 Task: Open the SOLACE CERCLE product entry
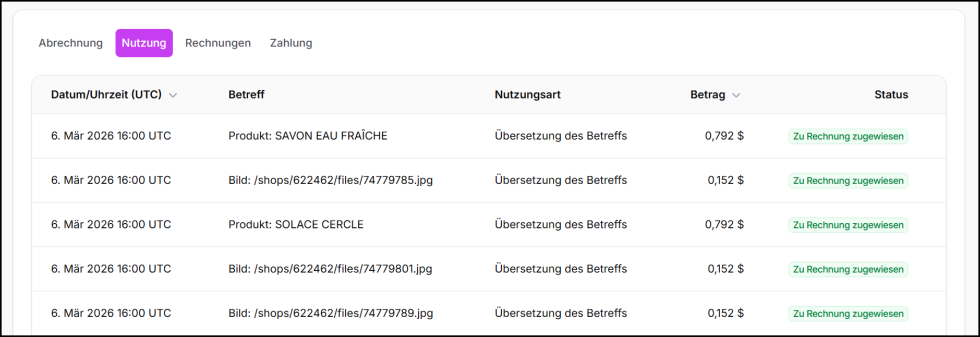point(296,224)
